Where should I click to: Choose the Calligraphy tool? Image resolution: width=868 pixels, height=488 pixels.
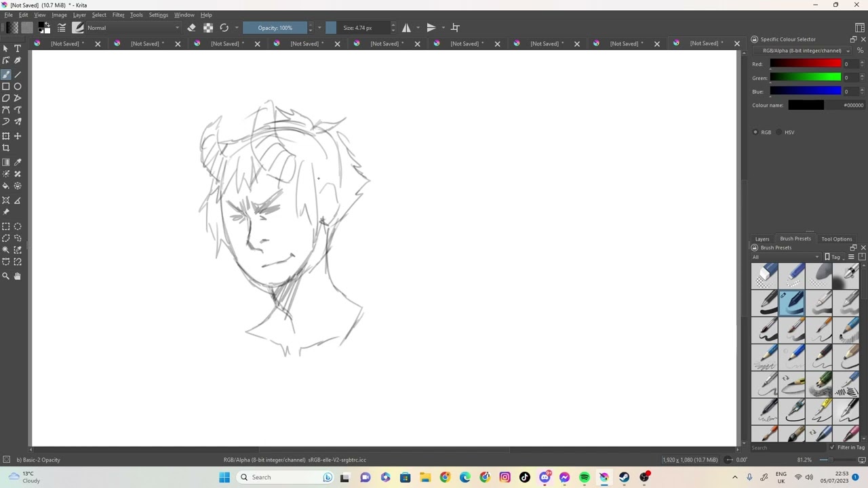18,61
